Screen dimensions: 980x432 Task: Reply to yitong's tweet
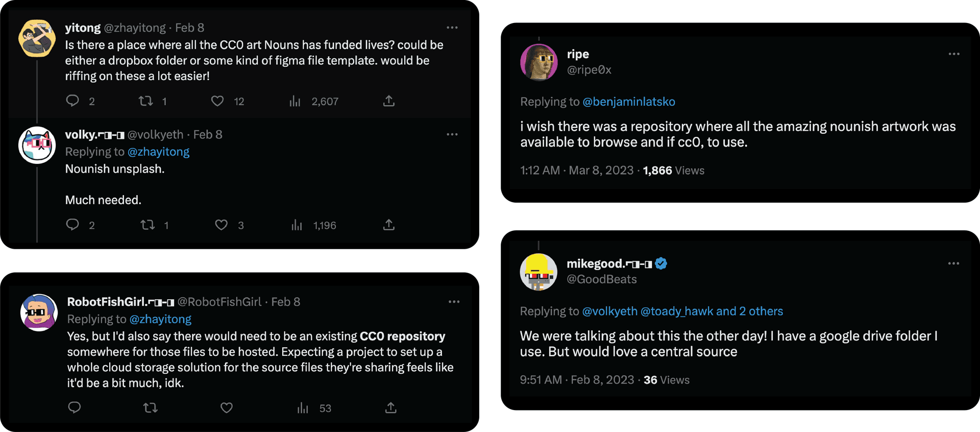point(72,101)
